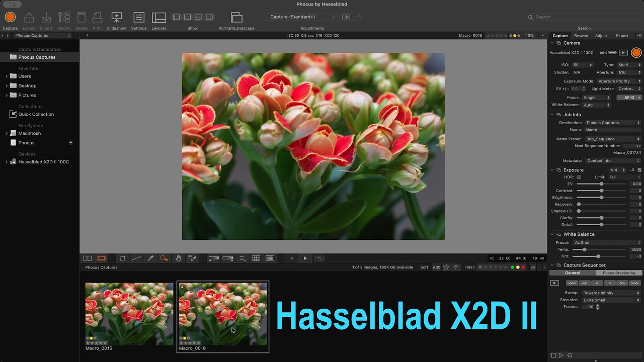Viewport: 644px width, 362px height.
Task: Adjust the Clarity slider
Action: [601, 218]
